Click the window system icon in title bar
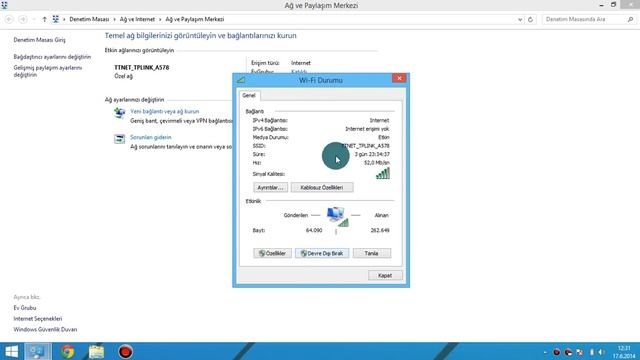The image size is (640, 360). point(4,5)
